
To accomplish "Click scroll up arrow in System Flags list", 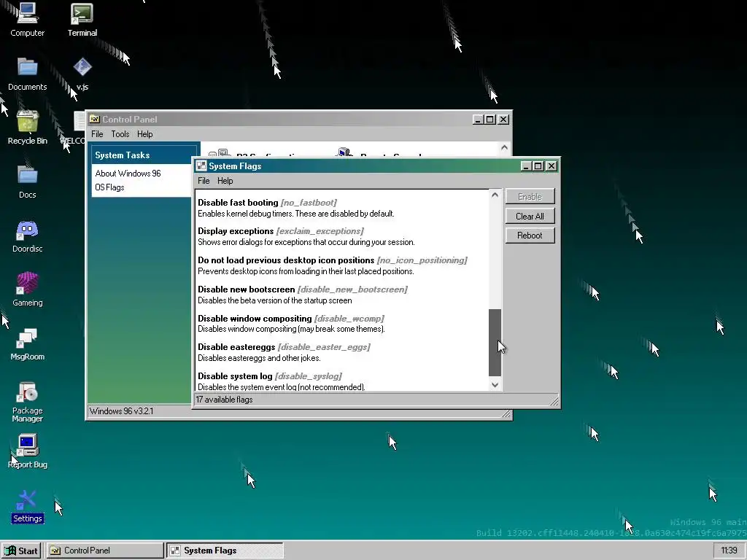I will (495, 195).
